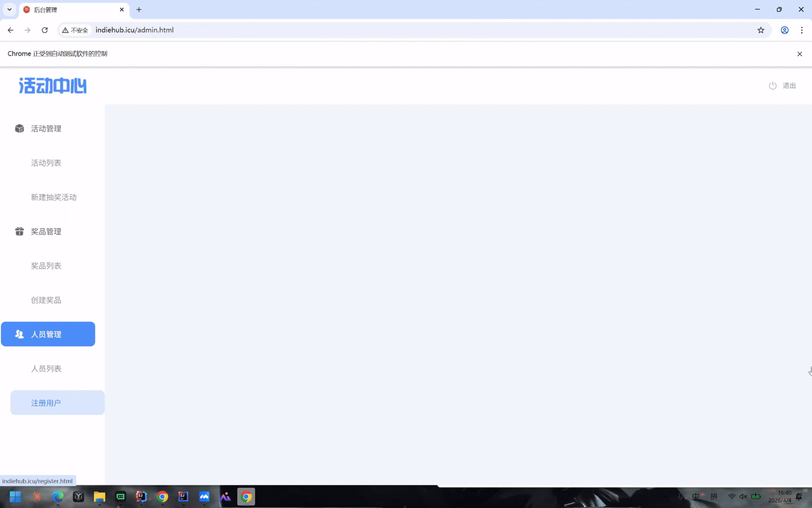Bookmark this page with star icon

coord(761,30)
